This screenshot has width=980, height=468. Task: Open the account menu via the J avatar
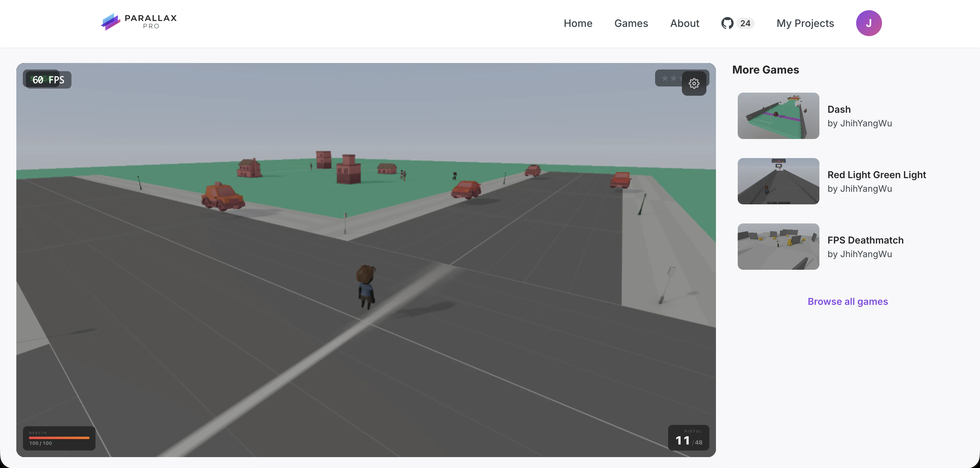(869, 23)
